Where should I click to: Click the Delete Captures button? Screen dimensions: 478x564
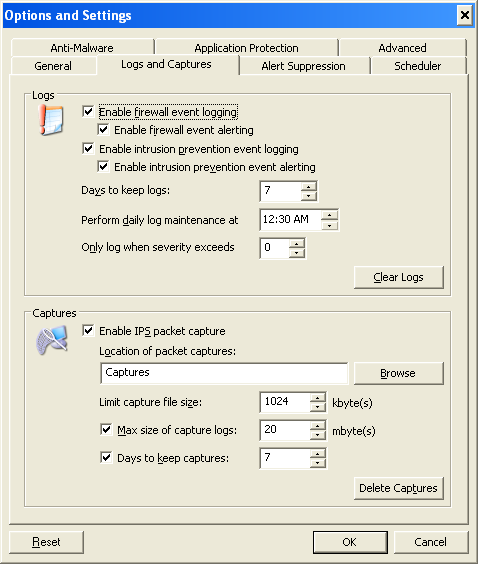coord(399,488)
